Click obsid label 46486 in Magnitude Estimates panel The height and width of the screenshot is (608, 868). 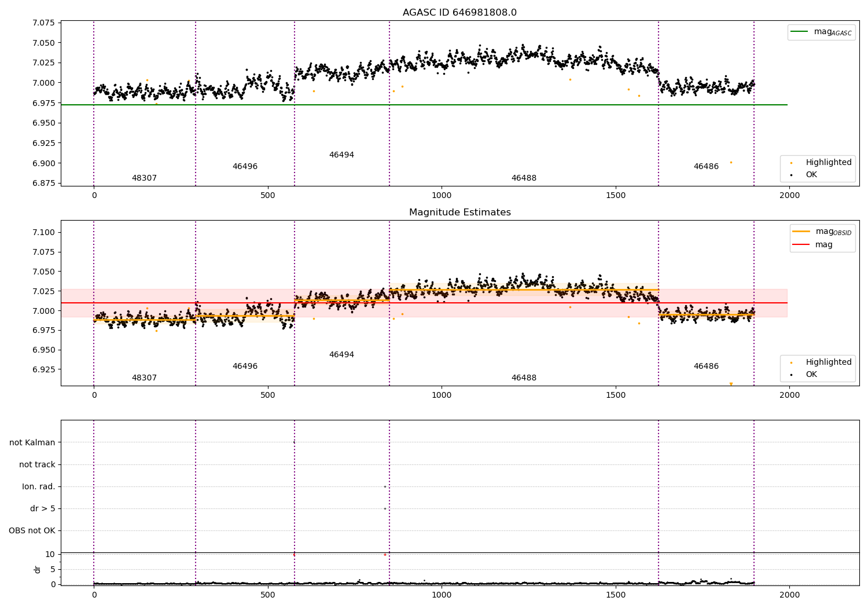[706, 367]
